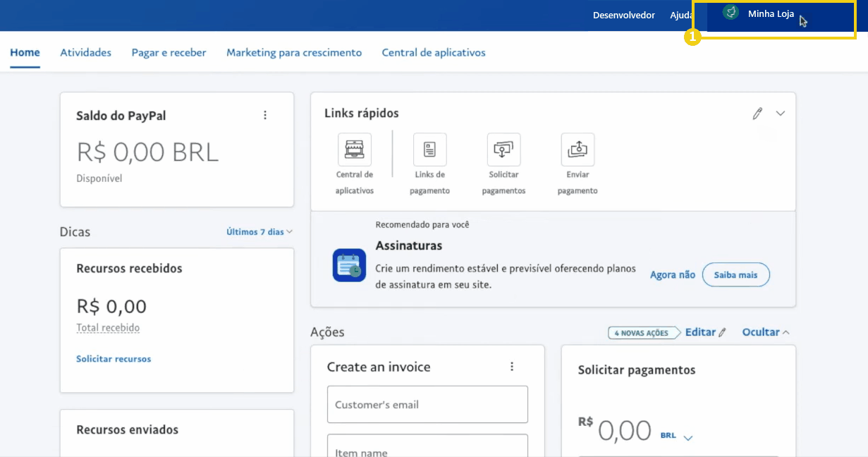The image size is (868, 457).
Task: Edit quick links with the pencil icon
Action: coord(757,114)
